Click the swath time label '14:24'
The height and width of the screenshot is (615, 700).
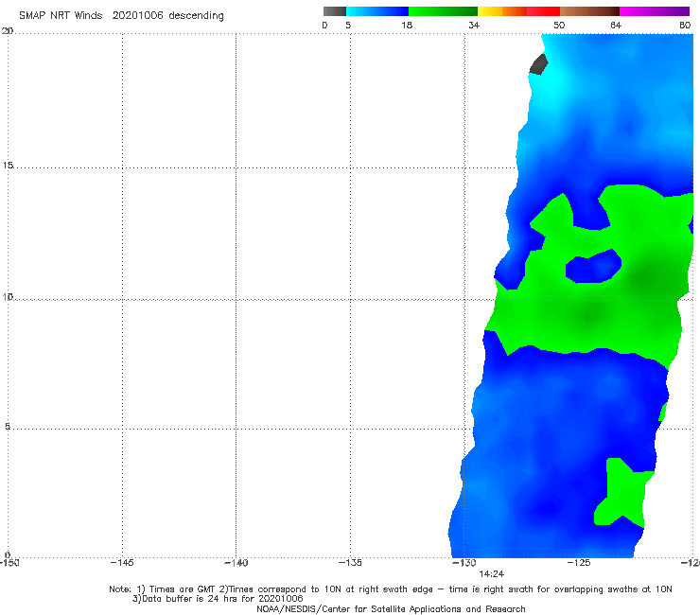point(492,574)
